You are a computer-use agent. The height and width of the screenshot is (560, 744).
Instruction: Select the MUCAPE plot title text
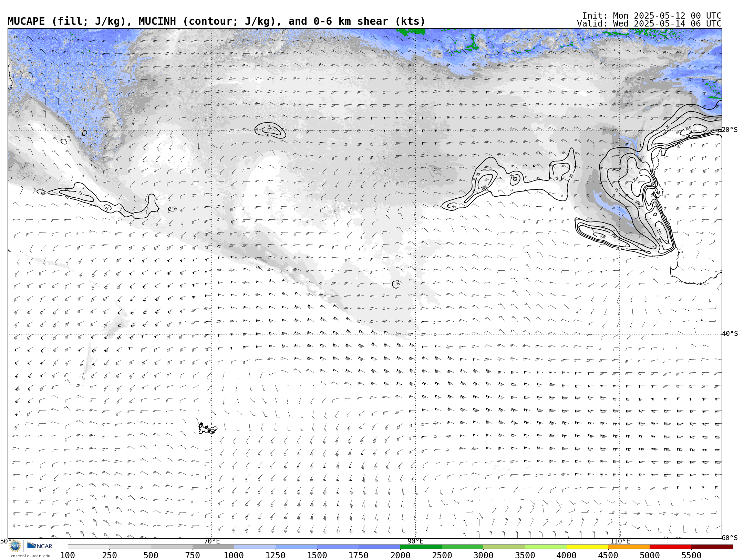(x=216, y=21)
